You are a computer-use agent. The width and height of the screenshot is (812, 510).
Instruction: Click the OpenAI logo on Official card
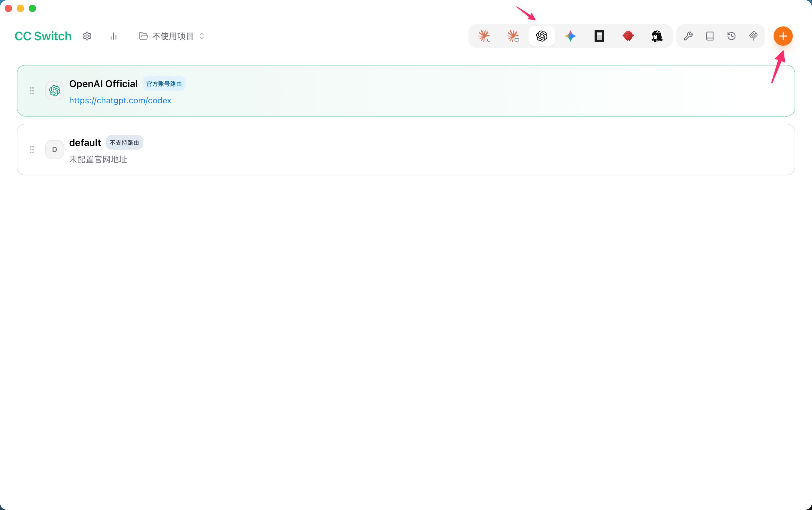55,91
